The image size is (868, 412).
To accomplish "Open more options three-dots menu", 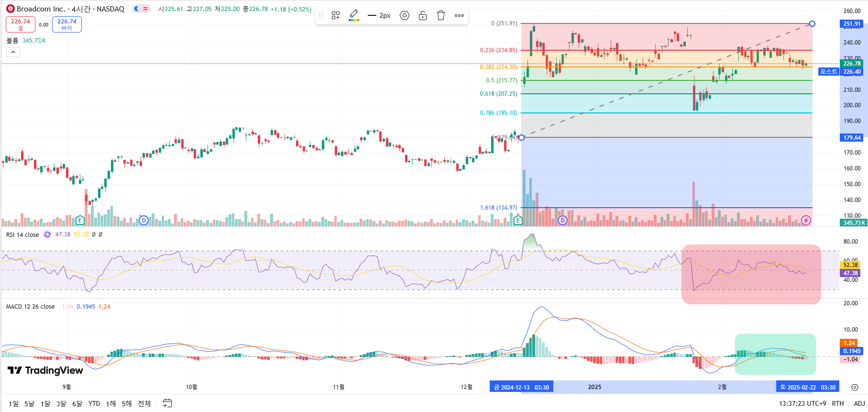I will tap(459, 16).
